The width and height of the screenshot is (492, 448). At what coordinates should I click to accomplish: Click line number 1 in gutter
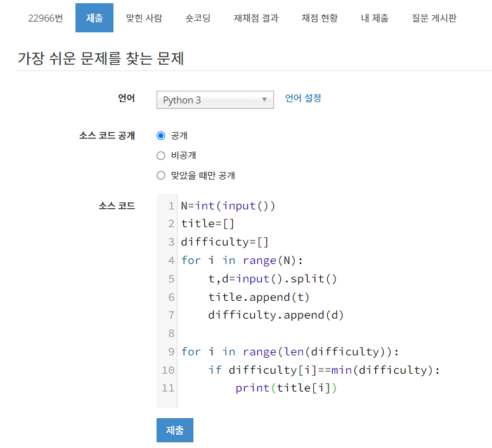pyautogui.click(x=171, y=206)
